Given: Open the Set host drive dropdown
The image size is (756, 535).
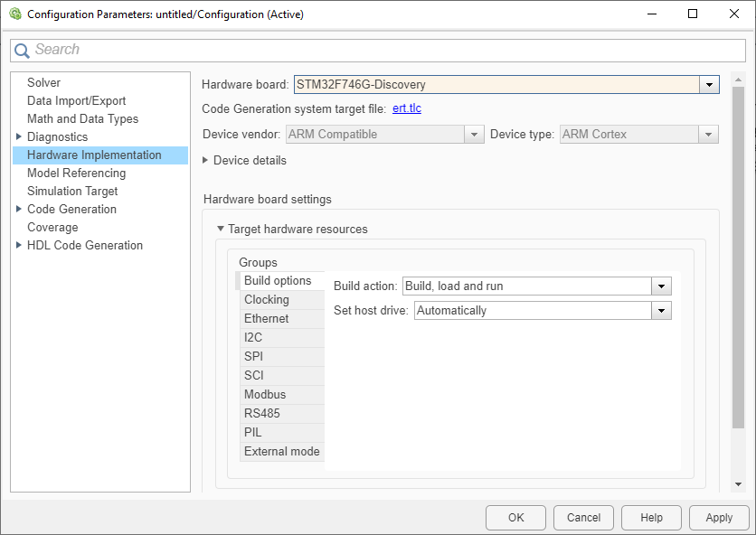Looking at the screenshot, I should tap(661, 310).
